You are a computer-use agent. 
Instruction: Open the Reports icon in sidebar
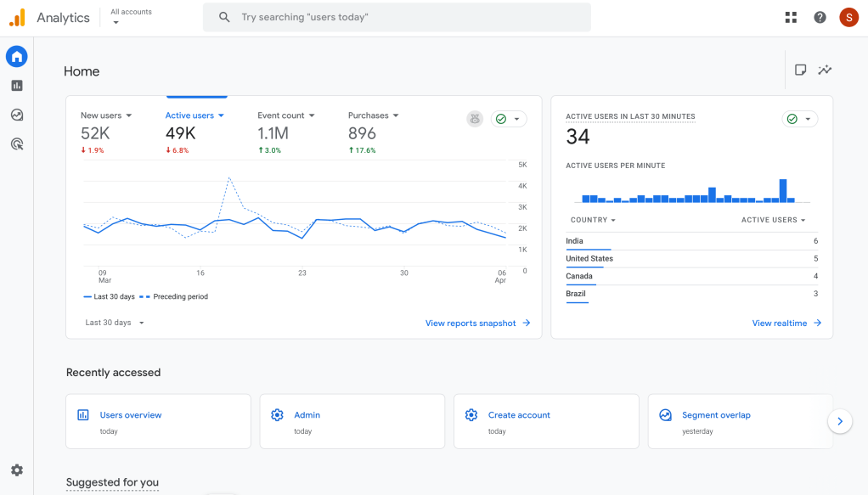[17, 86]
